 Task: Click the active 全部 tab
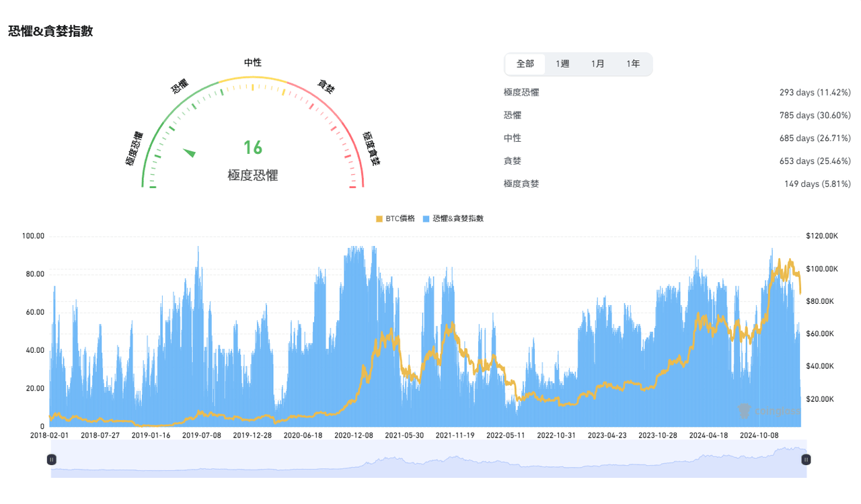click(525, 64)
